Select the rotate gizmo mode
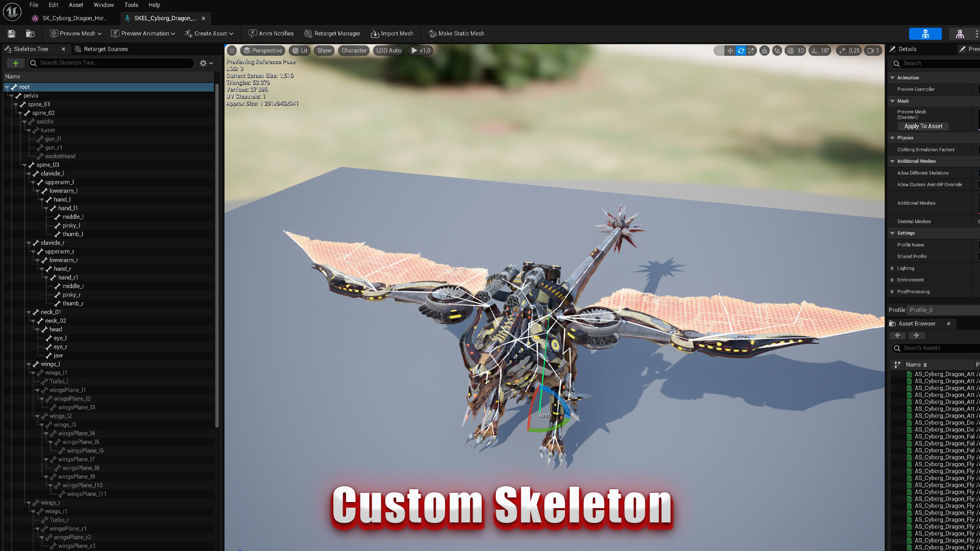 click(741, 51)
